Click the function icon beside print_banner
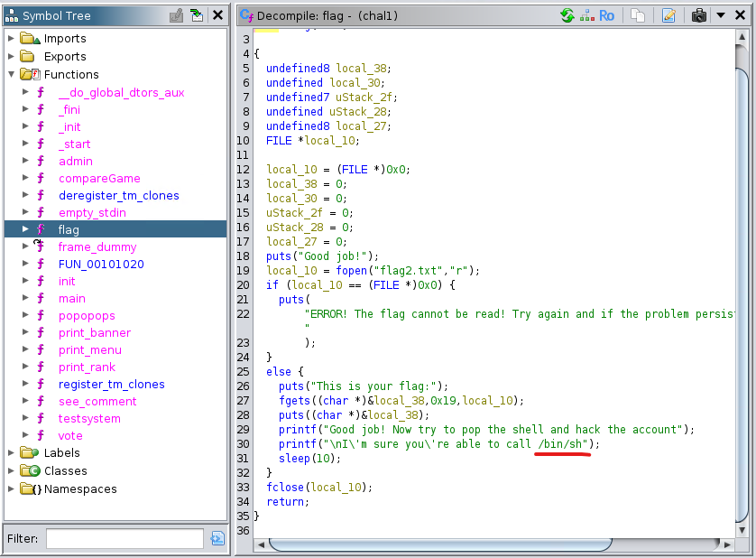 click(41, 332)
